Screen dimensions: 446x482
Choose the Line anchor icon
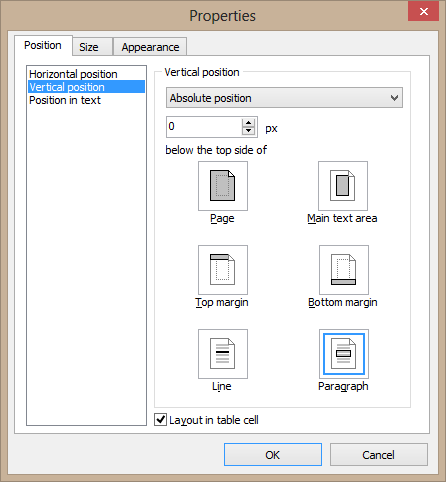point(223,354)
